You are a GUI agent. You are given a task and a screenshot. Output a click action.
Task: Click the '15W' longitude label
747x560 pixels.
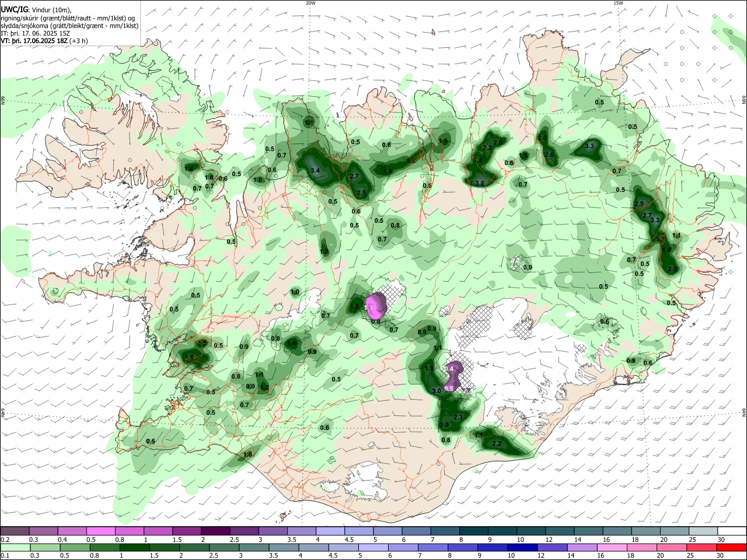(x=618, y=3)
